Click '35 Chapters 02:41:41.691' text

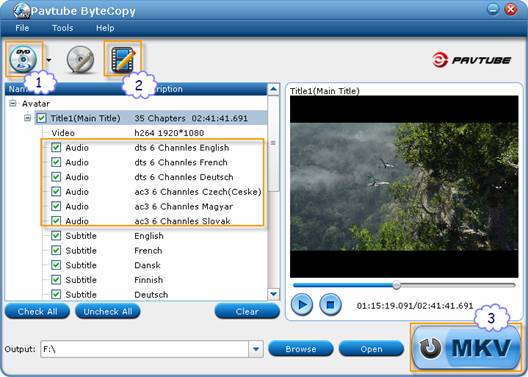tap(191, 118)
